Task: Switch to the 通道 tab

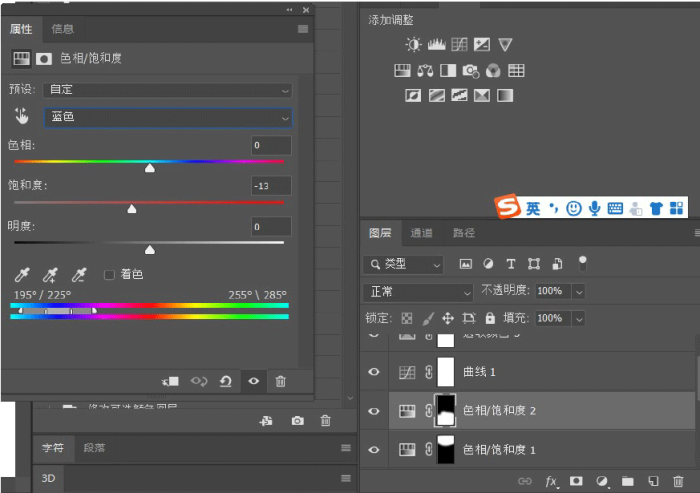Action: pos(421,233)
